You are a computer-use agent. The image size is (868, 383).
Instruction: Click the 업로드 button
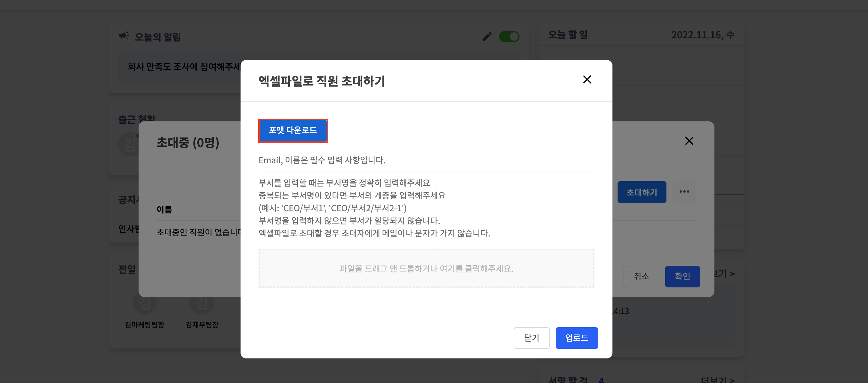pyautogui.click(x=576, y=337)
